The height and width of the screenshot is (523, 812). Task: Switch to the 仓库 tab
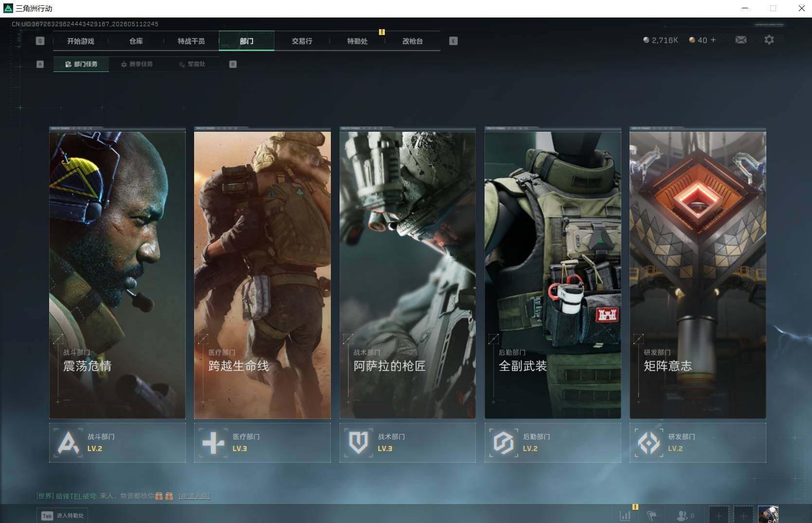click(x=136, y=41)
